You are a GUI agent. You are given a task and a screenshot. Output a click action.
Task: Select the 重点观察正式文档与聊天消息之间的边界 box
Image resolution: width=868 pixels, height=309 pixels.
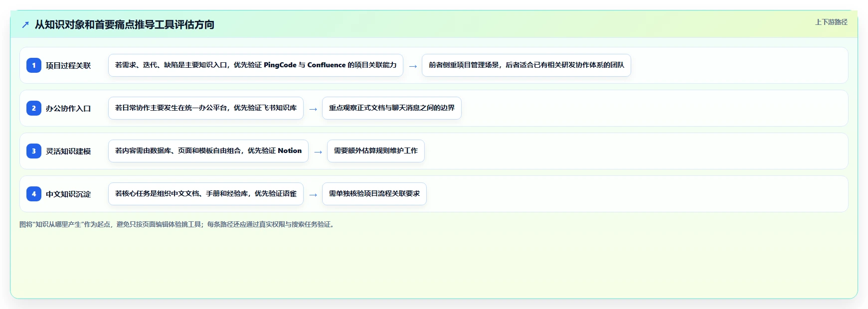point(392,108)
